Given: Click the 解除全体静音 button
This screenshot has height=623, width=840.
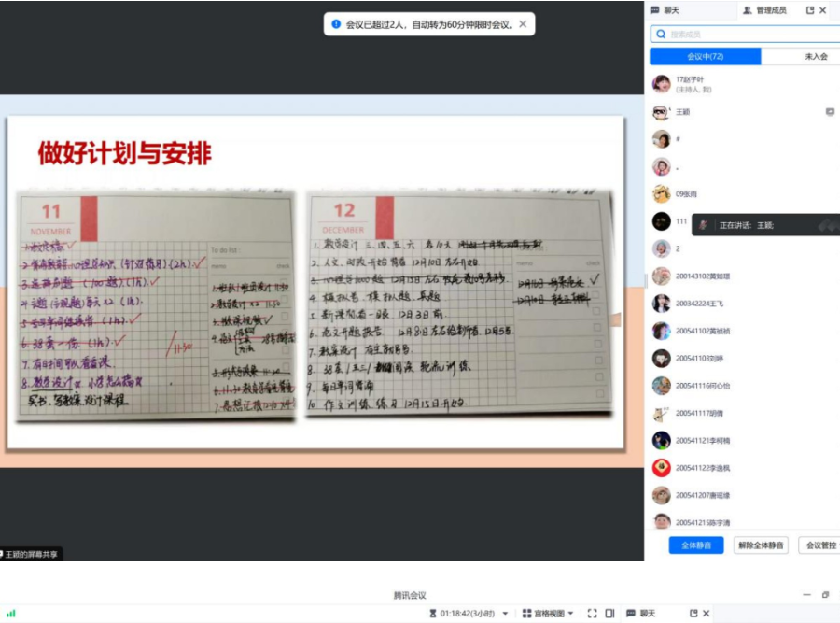Looking at the screenshot, I should click(761, 545).
